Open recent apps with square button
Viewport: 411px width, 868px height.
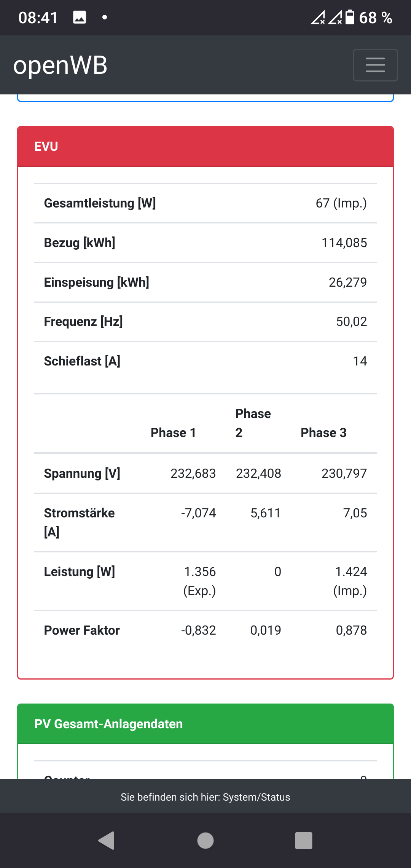pos(303,841)
